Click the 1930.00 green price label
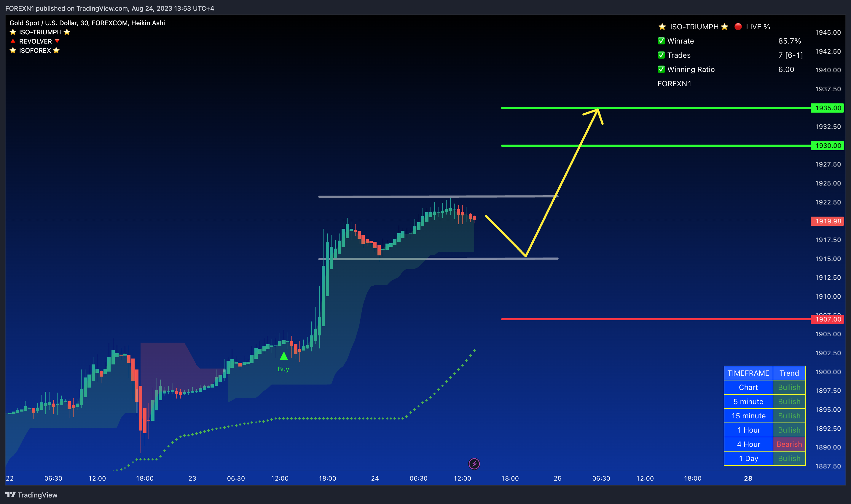 click(x=828, y=146)
